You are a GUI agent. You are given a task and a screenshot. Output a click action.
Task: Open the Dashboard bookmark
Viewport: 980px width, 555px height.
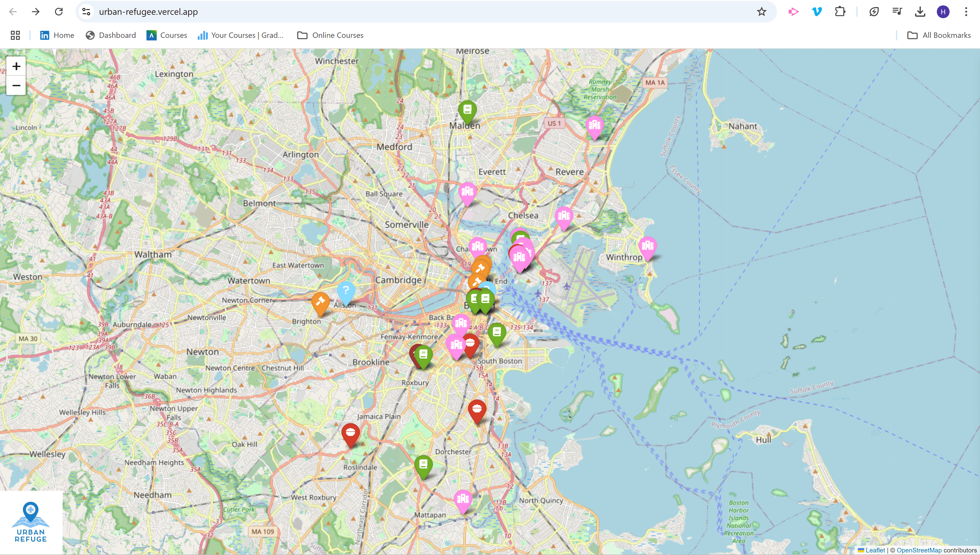[x=111, y=36]
